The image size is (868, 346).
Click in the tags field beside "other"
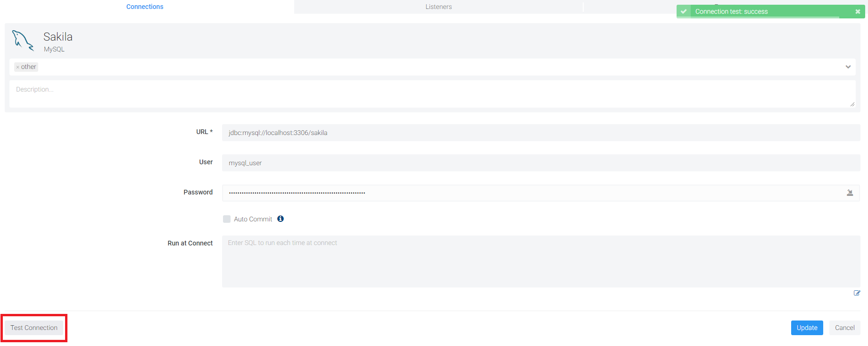point(424,67)
